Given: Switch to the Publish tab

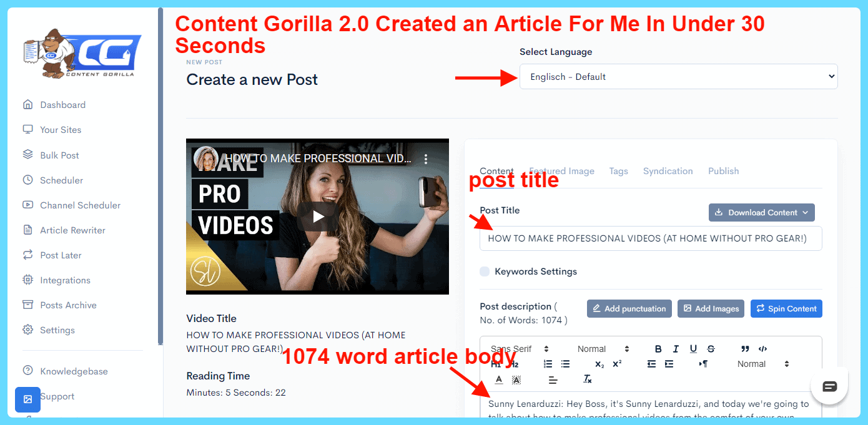Looking at the screenshot, I should [x=723, y=171].
